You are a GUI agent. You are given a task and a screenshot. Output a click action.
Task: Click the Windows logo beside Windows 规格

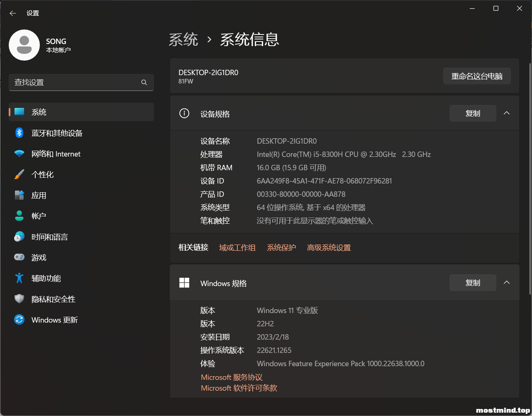coord(184,283)
